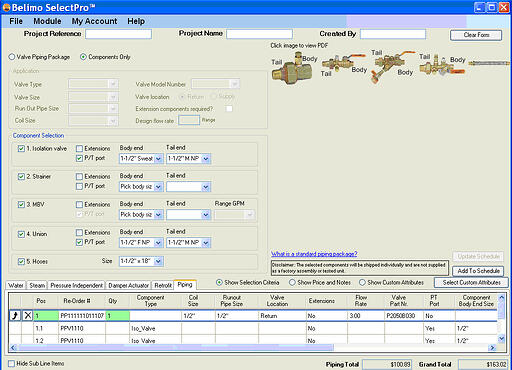Click the Created By input field

(393, 34)
